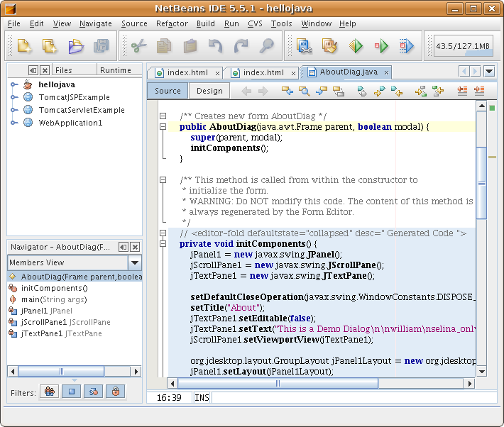Click the editor horizontal scrollbar thumb

pos(278,383)
